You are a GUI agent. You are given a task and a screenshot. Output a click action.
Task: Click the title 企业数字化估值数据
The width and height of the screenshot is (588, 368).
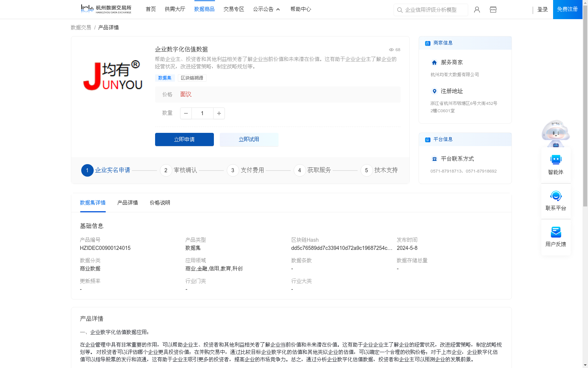point(181,49)
